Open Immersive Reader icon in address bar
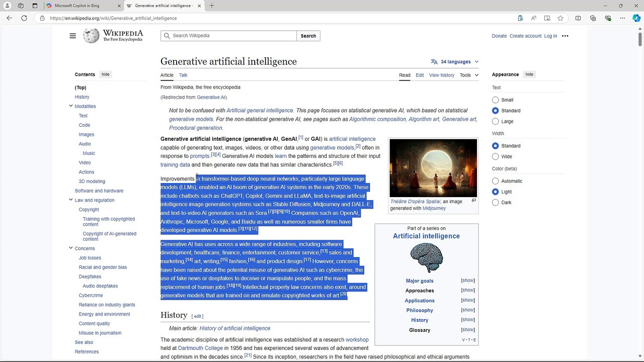Screen dimensions: 644x362 click(x=547, y=18)
